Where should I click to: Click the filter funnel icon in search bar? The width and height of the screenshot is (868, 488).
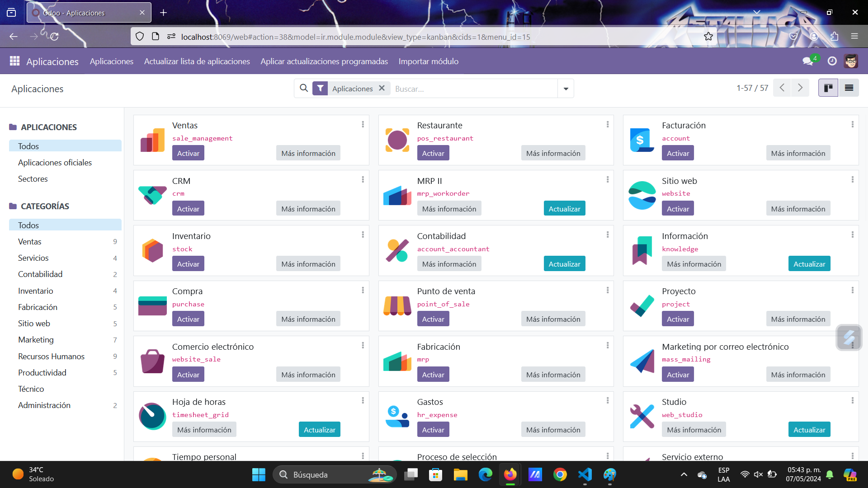pyautogui.click(x=320, y=89)
